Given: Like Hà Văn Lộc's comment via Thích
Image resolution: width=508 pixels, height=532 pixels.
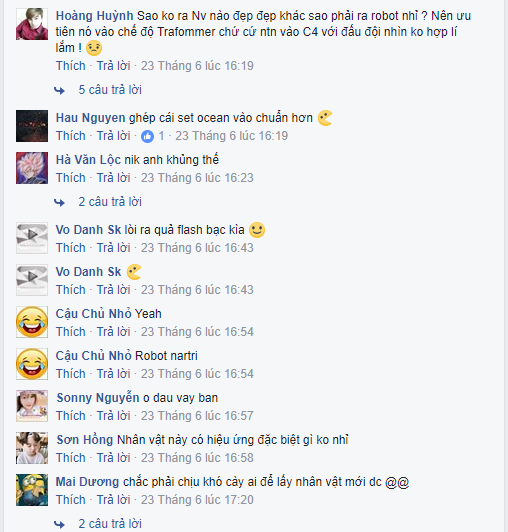Looking at the screenshot, I should 71,178.
